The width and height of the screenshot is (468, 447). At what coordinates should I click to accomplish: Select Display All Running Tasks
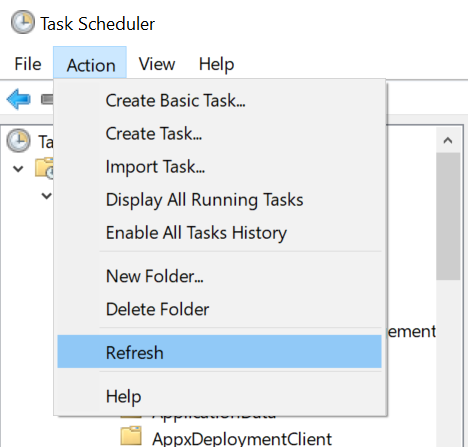(x=219, y=200)
